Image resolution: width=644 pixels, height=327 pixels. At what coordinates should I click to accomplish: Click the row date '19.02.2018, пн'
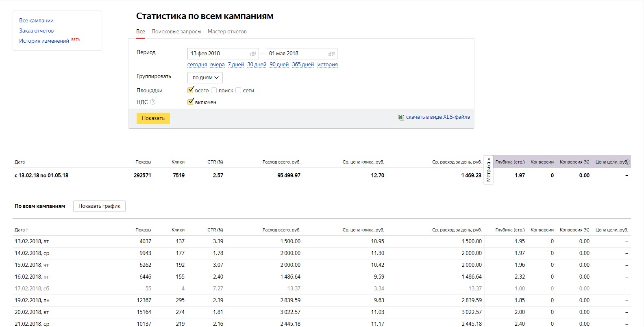(x=32, y=300)
